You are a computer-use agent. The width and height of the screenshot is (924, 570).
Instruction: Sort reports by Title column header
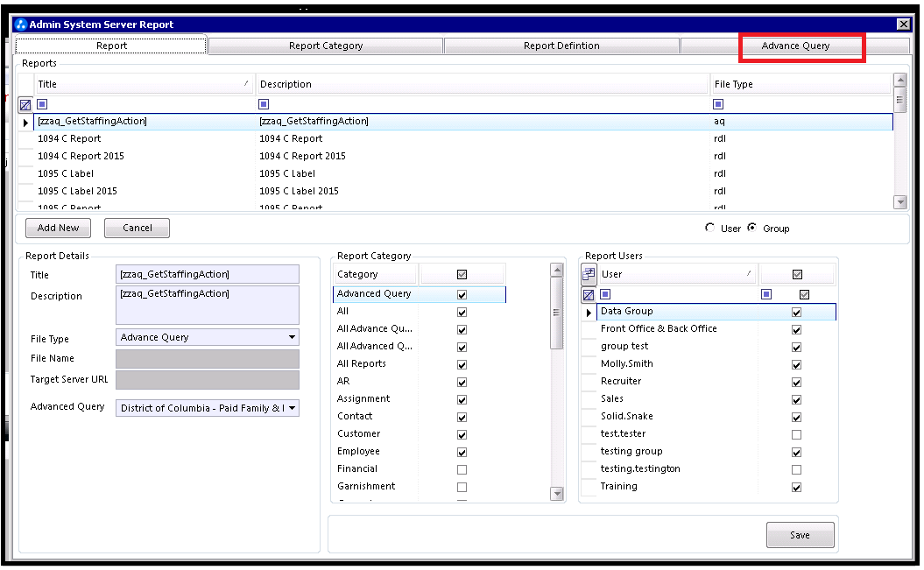pyautogui.click(x=144, y=84)
